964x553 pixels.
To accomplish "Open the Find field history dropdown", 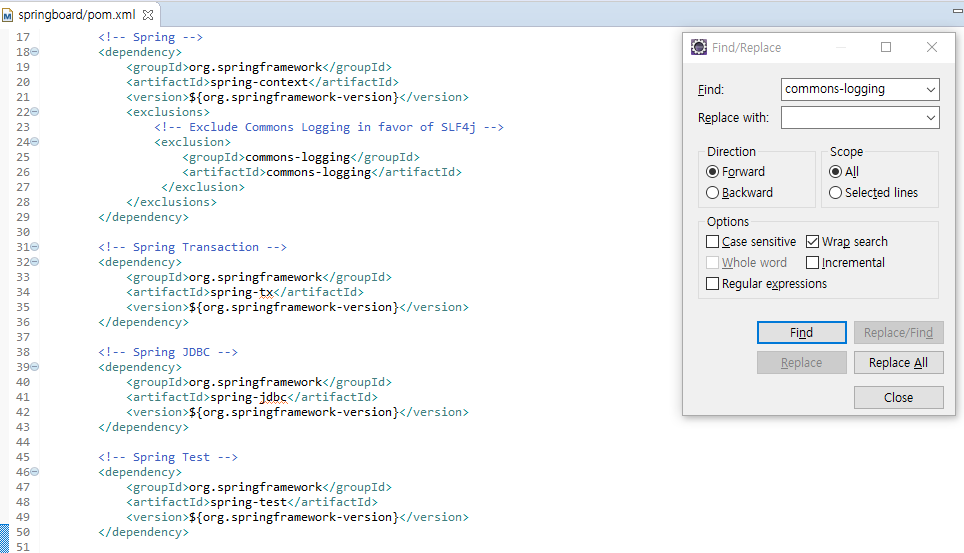I will [931, 90].
